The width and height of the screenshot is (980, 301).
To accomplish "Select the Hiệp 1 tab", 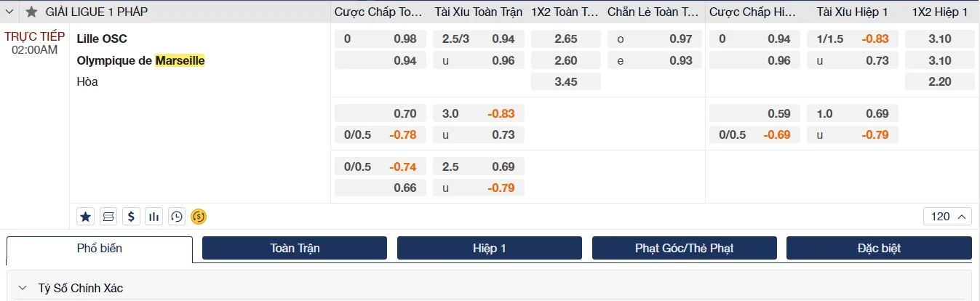I will [490, 249].
